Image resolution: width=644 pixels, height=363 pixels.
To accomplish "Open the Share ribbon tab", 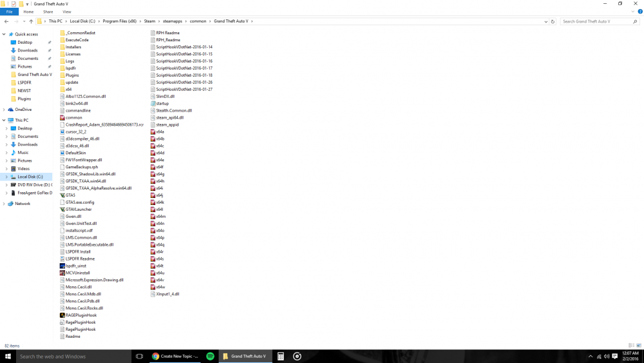I will point(48,12).
